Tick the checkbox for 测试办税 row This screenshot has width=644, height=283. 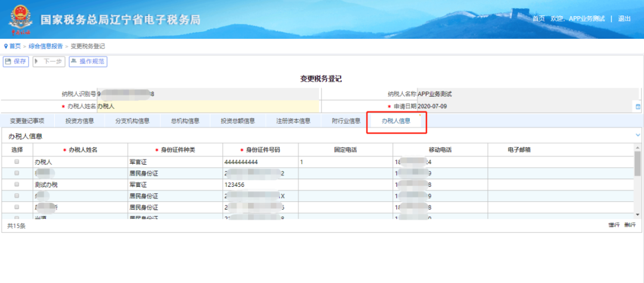click(17, 184)
